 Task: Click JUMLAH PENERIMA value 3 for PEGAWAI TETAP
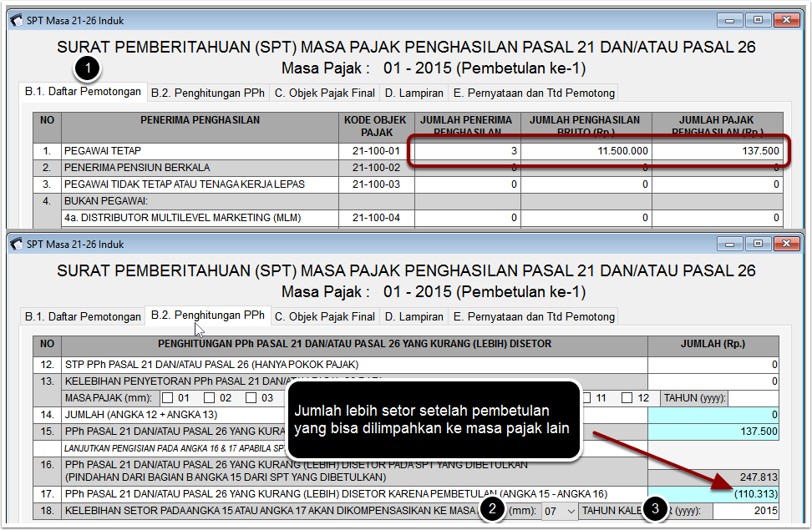[468, 151]
